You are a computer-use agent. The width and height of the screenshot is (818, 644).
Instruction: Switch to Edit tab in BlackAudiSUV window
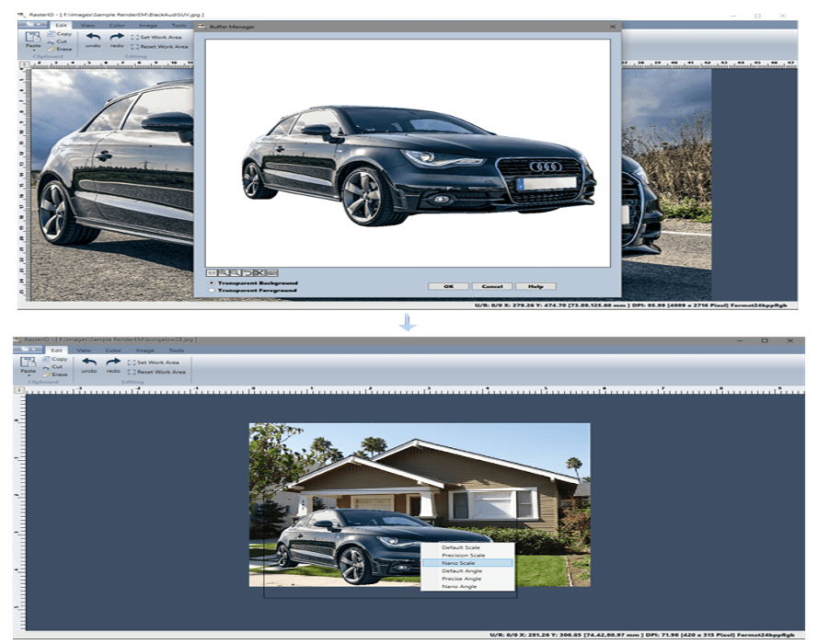(61, 25)
